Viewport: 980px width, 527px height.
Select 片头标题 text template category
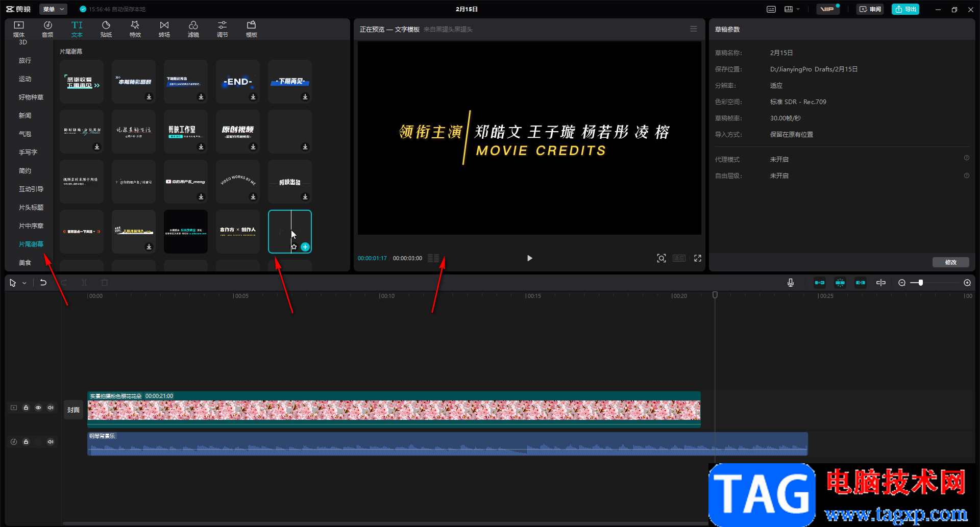click(x=31, y=208)
